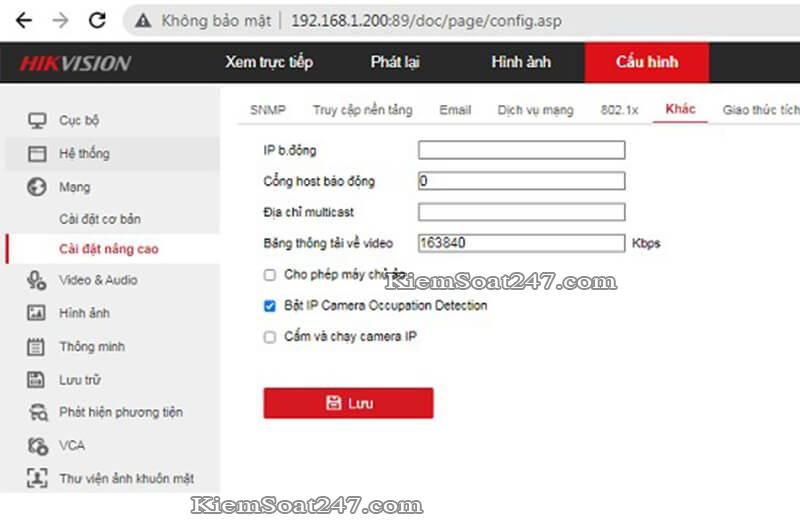
Task: Click the Thông minh calendar icon
Action: [x=36, y=347]
